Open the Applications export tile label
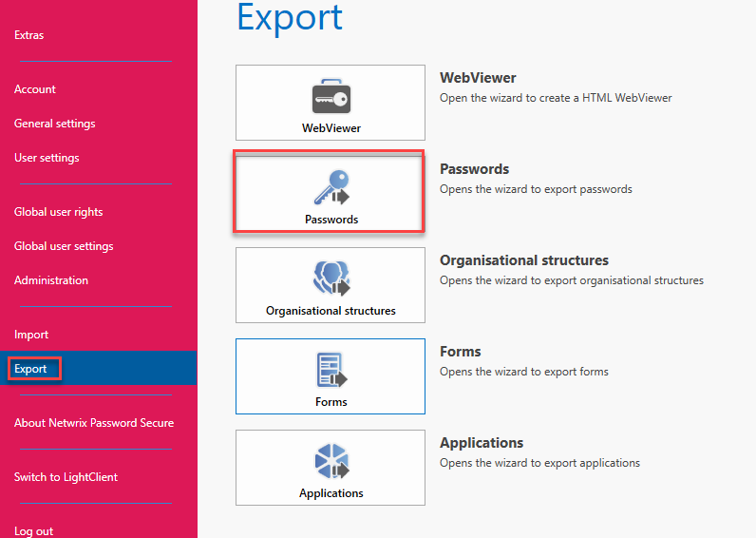The width and height of the screenshot is (756, 538). click(x=331, y=493)
